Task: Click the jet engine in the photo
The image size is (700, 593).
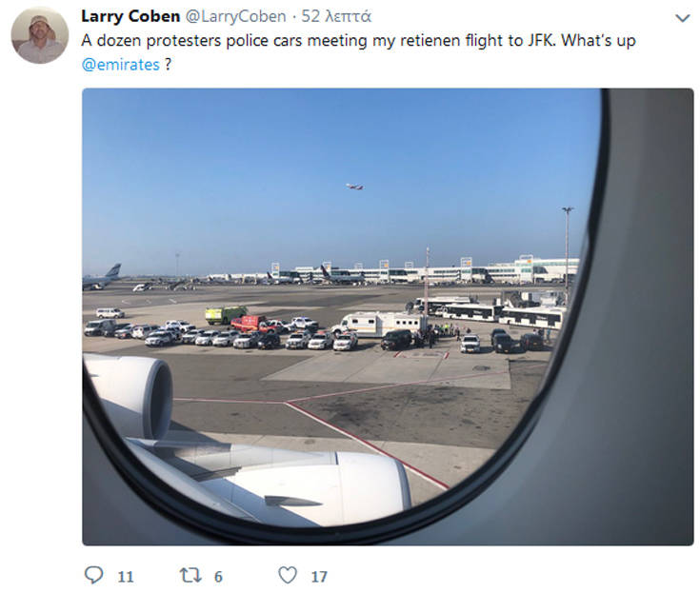Action: tap(129, 392)
